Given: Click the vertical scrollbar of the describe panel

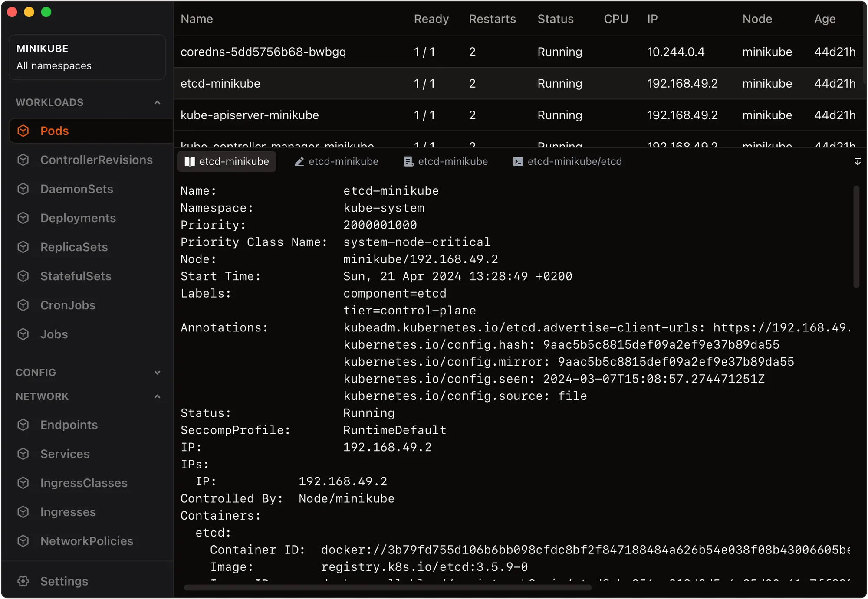Looking at the screenshot, I should pos(856,236).
